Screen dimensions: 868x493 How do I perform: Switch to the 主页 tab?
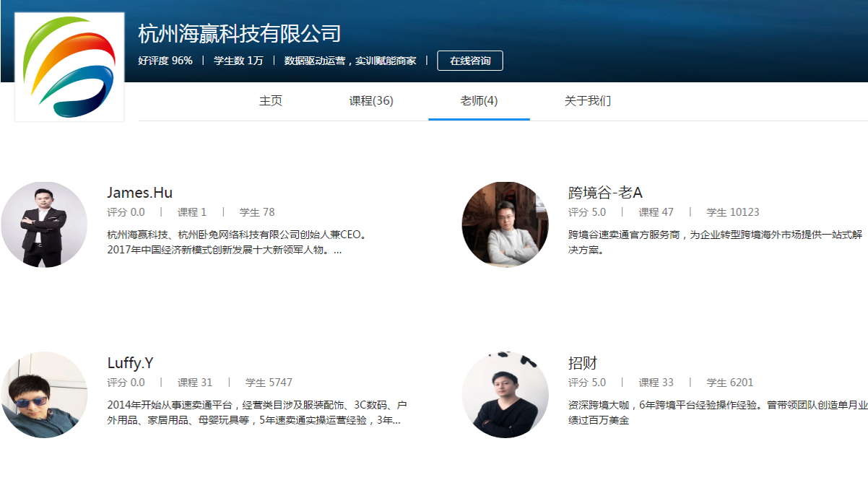[271, 101]
